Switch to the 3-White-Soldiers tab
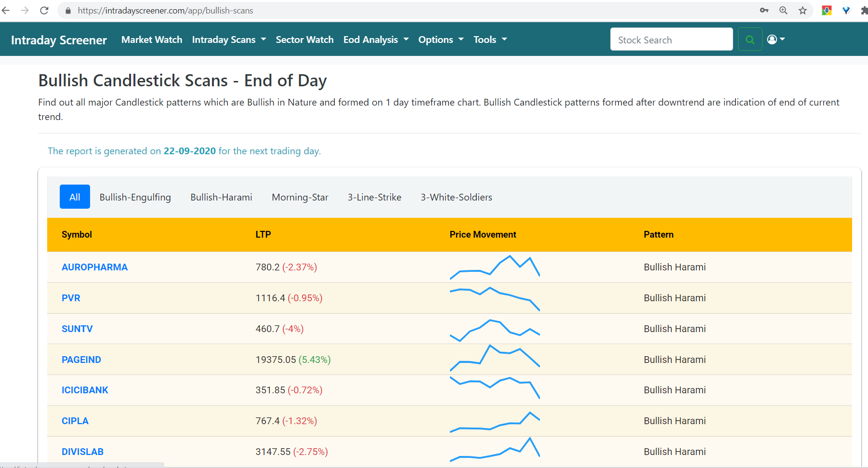The width and height of the screenshot is (868, 468). pos(456,197)
